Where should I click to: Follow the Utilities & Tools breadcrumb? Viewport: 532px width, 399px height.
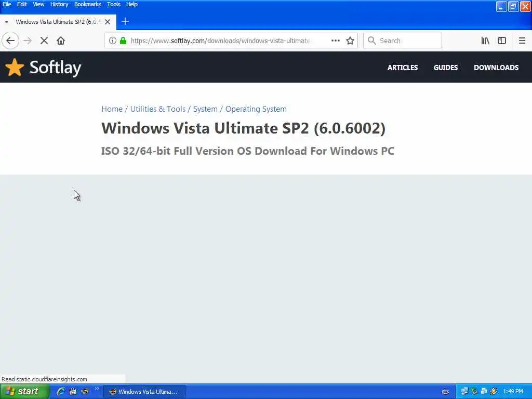point(158,109)
